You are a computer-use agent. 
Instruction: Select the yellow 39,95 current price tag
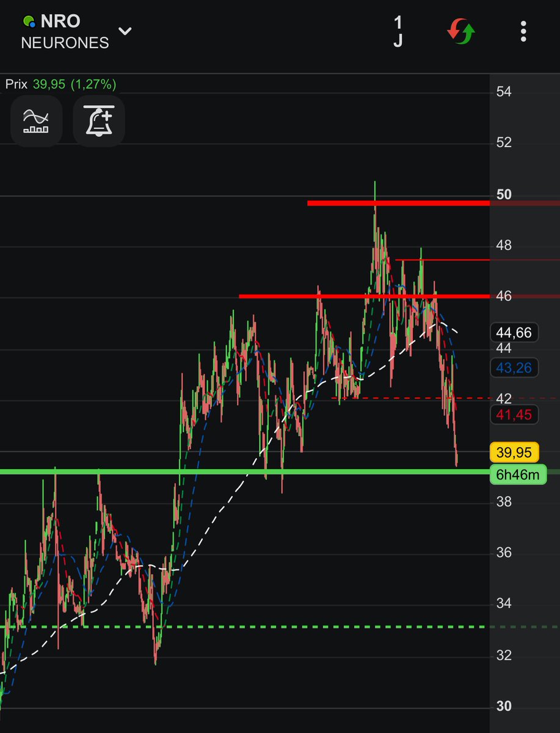click(514, 453)
